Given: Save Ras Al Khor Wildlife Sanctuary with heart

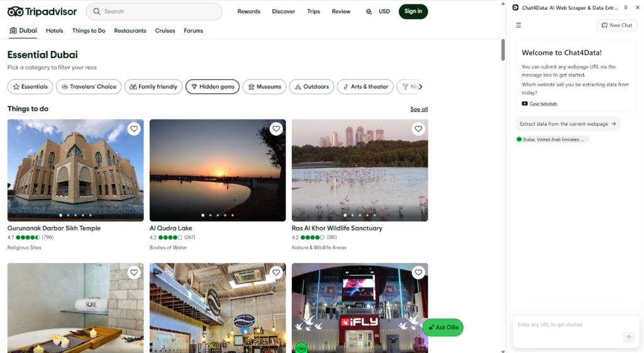Looking at the screenshot, I should coord(418,129).
